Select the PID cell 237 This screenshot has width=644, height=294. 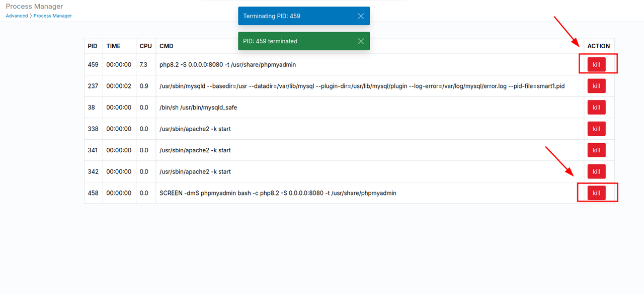pyautogui.click(x=93, y=86)
